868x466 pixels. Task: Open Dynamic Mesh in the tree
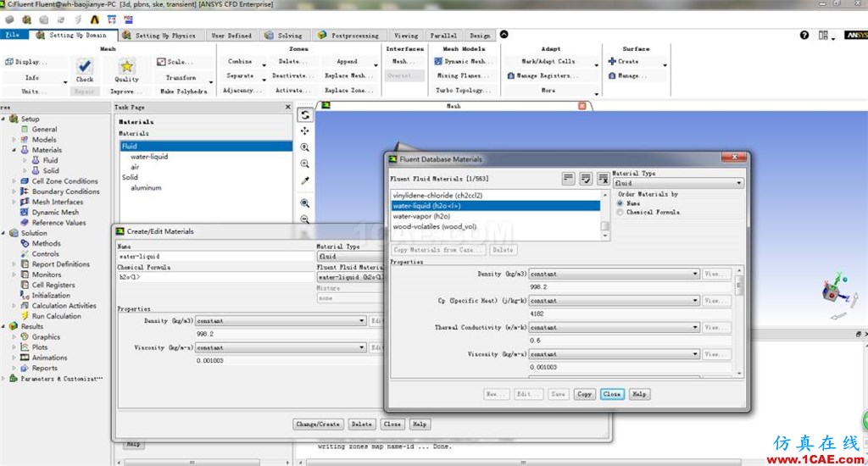coord(55,212)
